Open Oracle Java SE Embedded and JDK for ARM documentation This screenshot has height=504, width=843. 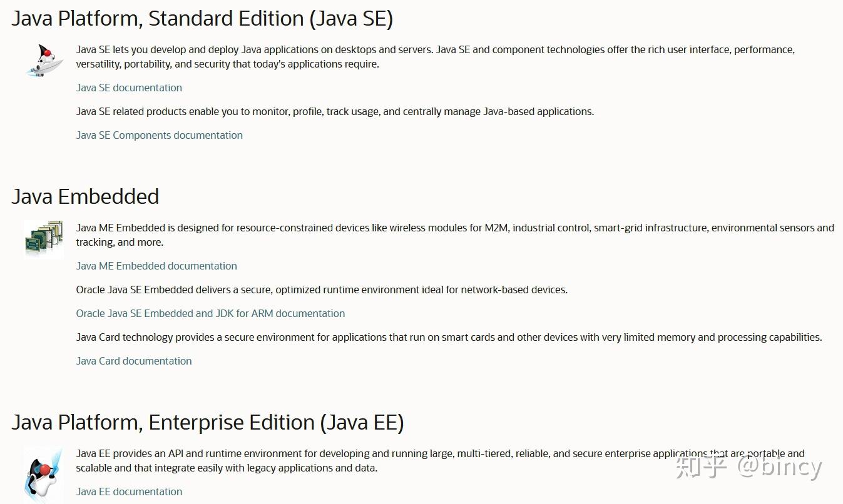(210, 313)
